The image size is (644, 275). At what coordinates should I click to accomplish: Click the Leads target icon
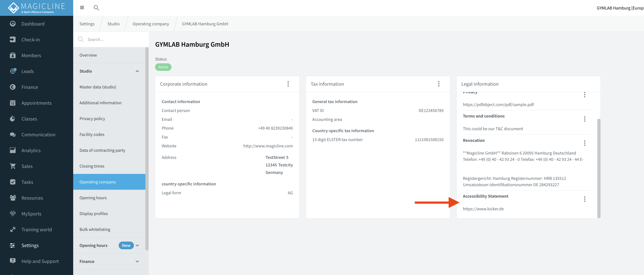click(x=13, y=71)
